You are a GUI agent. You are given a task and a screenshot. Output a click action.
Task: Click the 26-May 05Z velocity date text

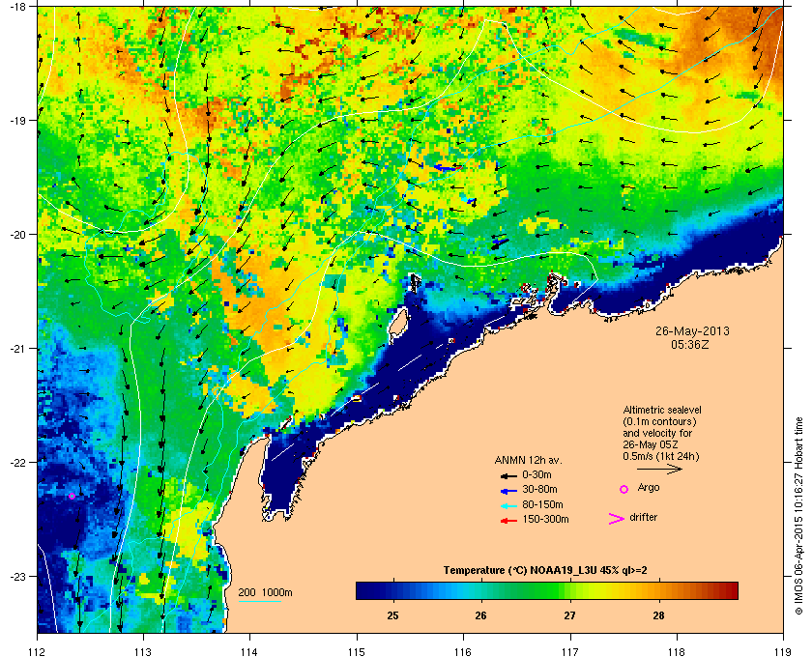tap(651, 444)
